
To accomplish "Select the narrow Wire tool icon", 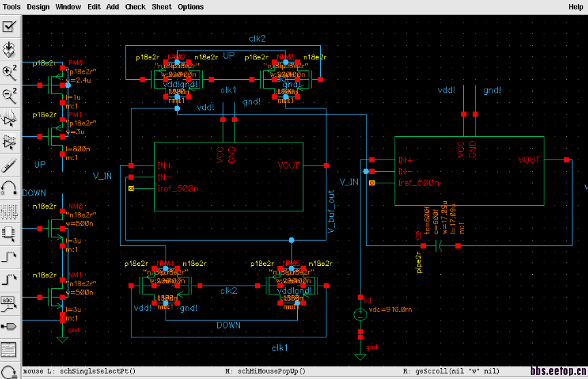I will point(10,257).
